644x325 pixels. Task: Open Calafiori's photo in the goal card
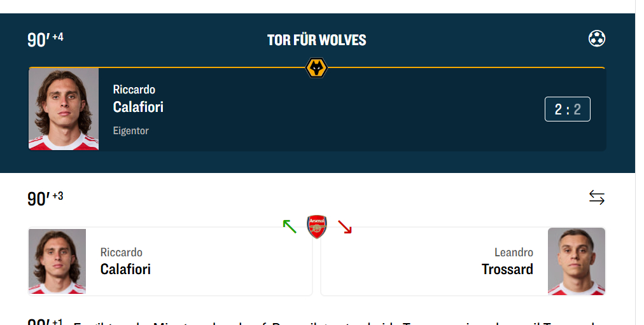tap(64, 109)
